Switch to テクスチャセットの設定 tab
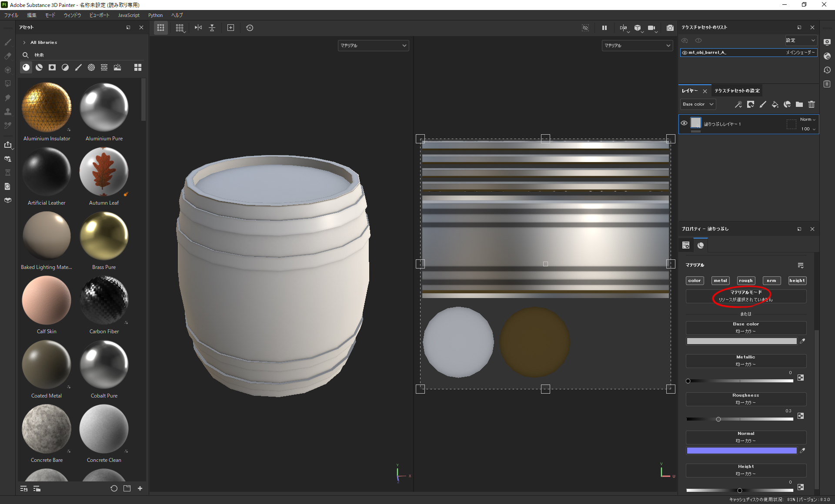This screenshot has width=835, height=504. tap(737, 91)
